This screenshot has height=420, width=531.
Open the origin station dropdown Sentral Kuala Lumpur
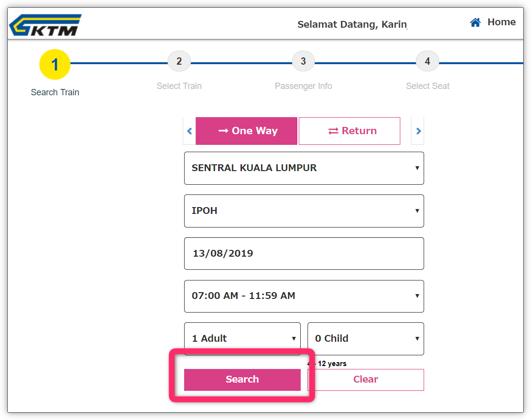click(304, 168)
